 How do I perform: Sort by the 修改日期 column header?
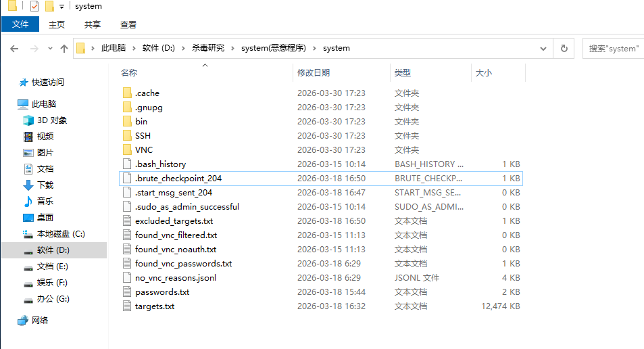(x=314, y=73)
